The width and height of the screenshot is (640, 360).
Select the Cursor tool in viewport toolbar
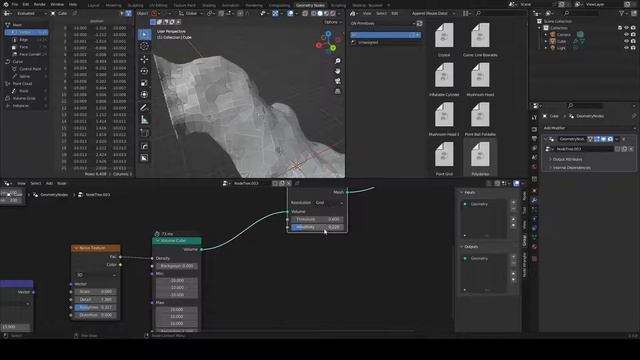pyautogui.click(x=144, y=47)
